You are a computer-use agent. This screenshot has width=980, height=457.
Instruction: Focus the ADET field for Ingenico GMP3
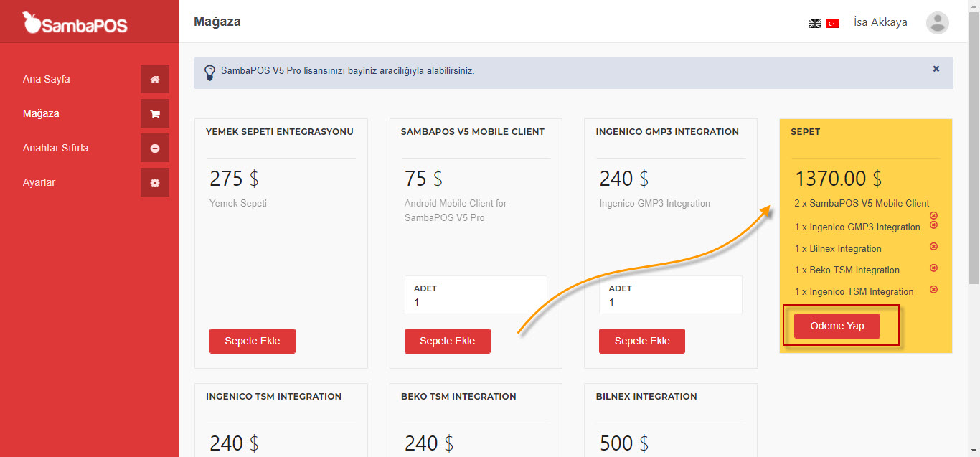(671, 295)
